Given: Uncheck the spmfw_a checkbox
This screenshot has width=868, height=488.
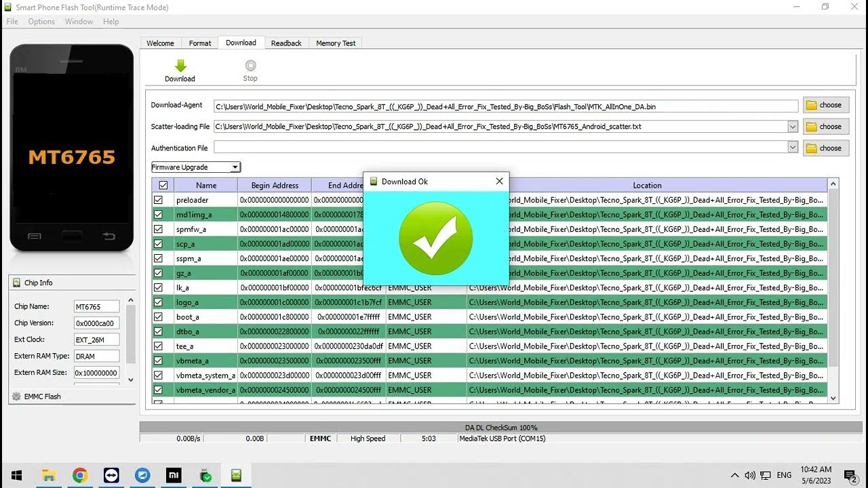Looking at the screenshot, I should [x=158, y=229].
